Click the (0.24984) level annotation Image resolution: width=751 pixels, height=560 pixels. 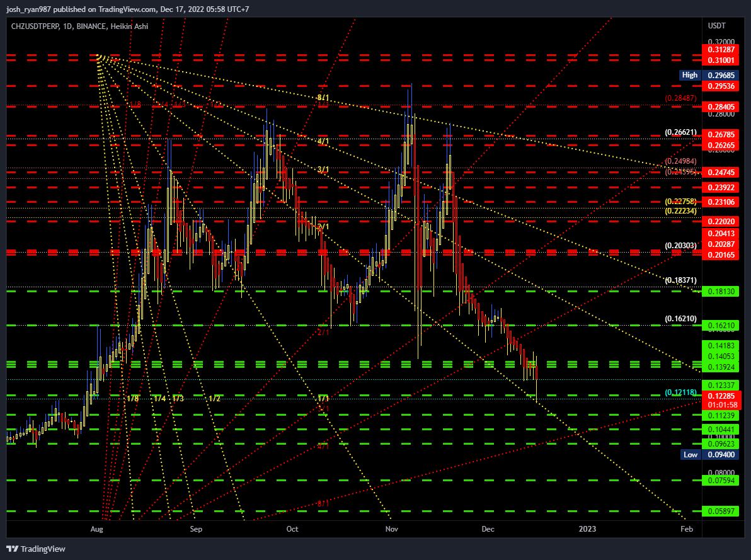(x=680, y=161)
